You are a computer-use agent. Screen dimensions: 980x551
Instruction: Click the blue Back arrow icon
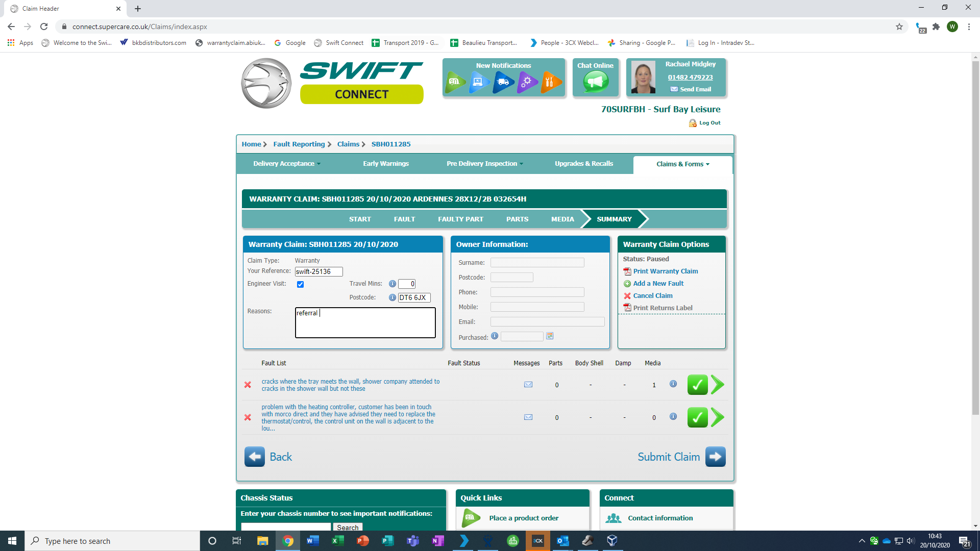[x=254, y=457]
